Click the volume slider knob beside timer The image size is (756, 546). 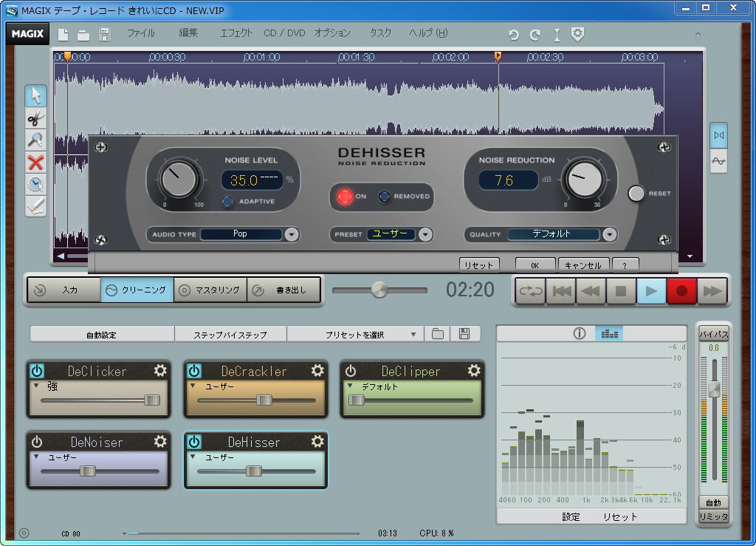pos(379,290)
